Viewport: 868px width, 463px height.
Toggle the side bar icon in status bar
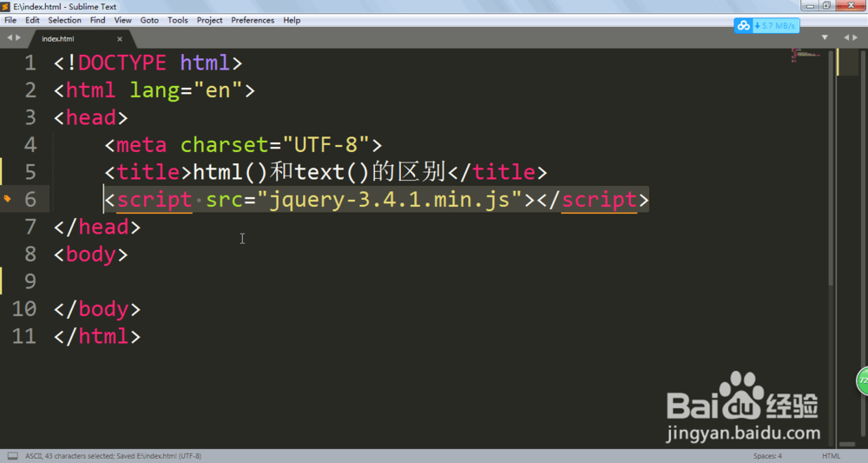coord(12,456)
